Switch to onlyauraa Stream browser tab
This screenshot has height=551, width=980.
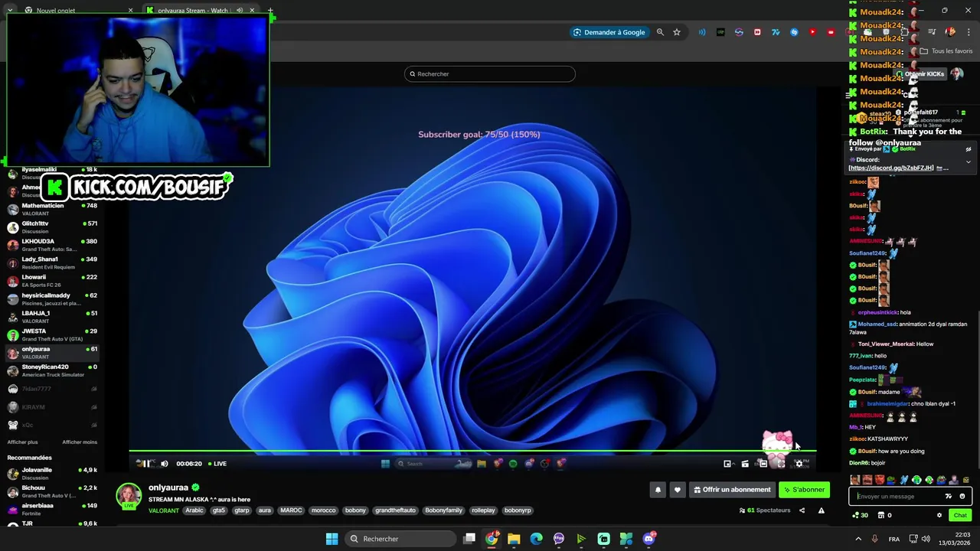[x=199, y=11]
